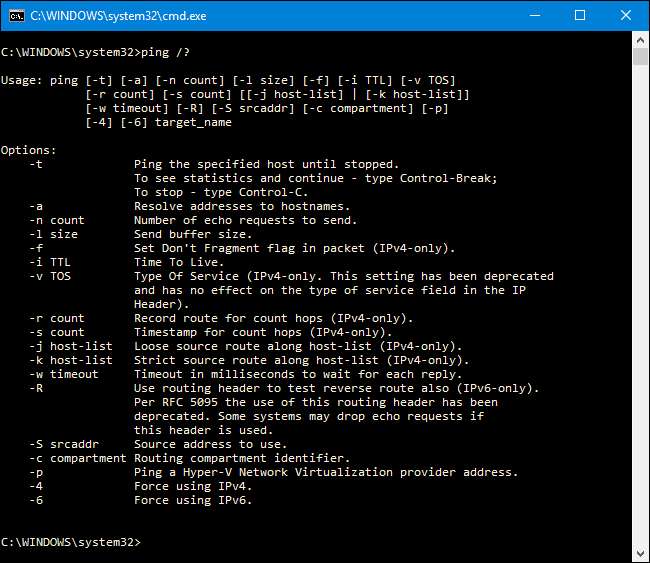
Task: Click the "-w timeout" option entry
Action: pos(64,374)
